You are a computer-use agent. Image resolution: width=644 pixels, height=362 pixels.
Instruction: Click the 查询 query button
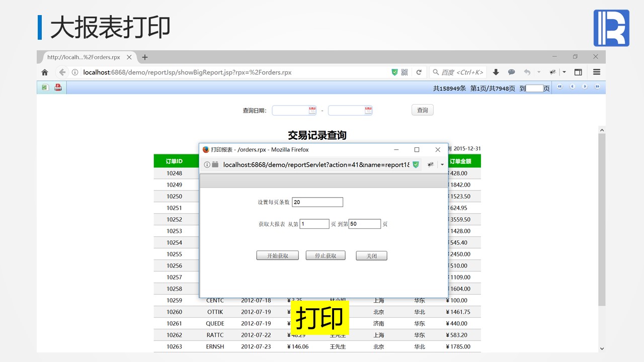point(422,110)
